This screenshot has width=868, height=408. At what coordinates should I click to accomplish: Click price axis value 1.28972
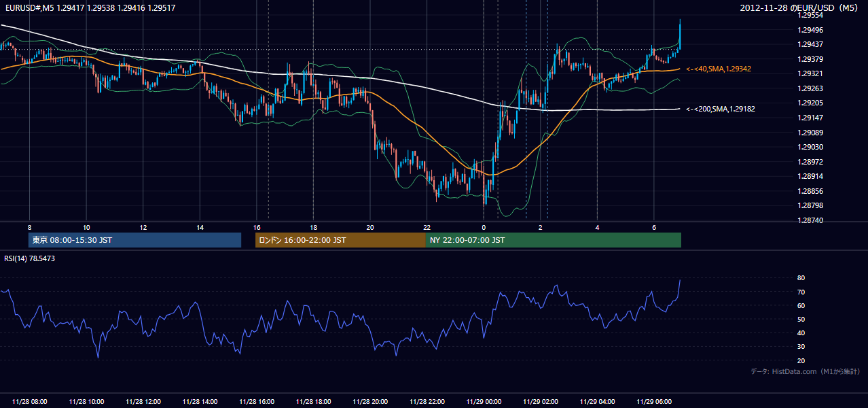(810, 162)
